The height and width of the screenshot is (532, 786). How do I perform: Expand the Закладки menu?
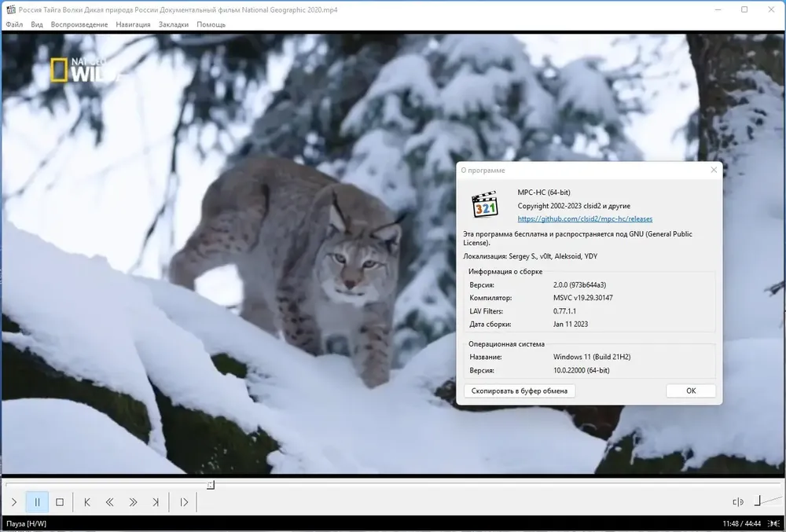tap(174, 24)
